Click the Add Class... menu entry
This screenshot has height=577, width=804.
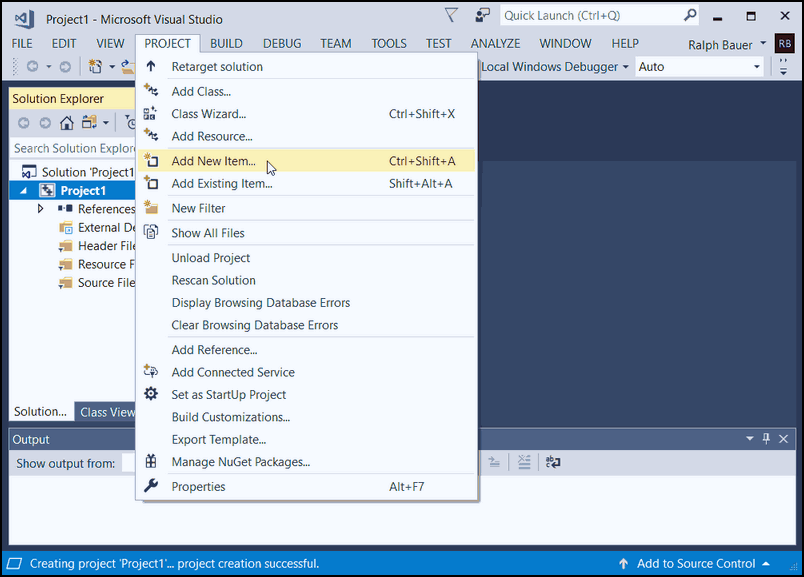point(307,91)
